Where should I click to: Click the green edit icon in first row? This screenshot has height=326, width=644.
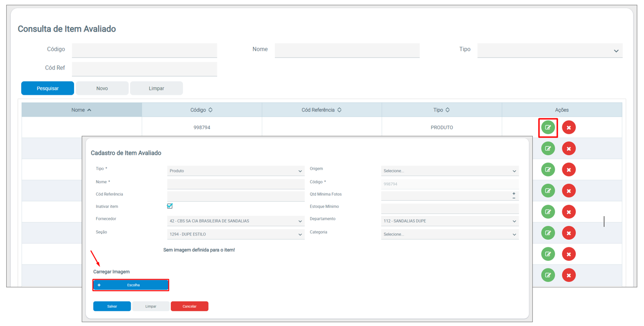[548, 128]
